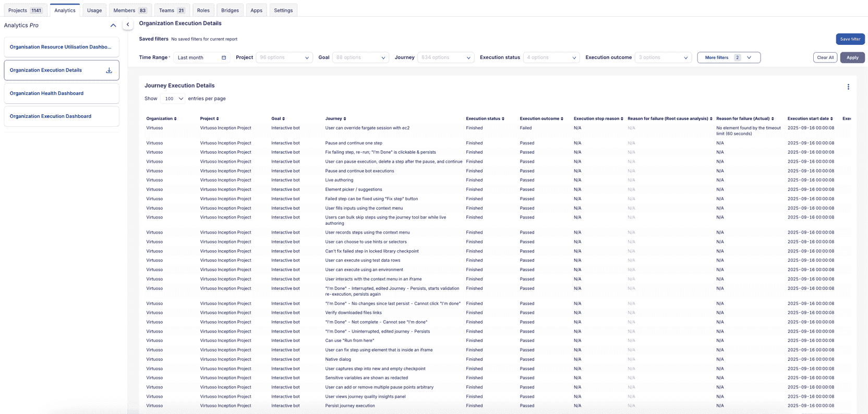Open the Execution outcome filter dropdown
This screenshot has height=414, width=868.
[x=664, y=57]
